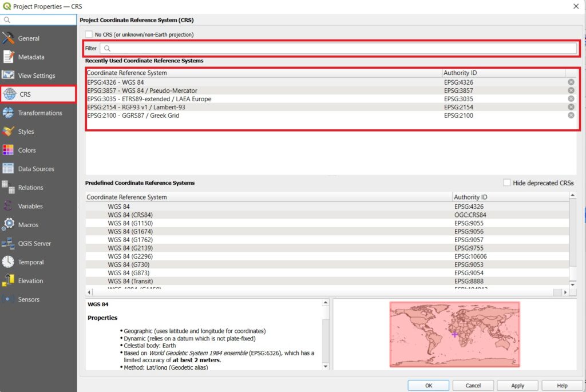Select the Colors palette icon

click(8, 150)
